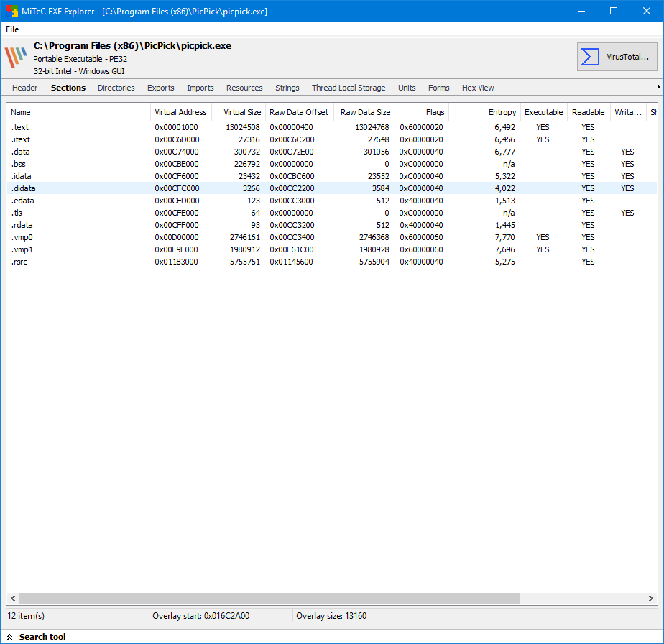Maximize the MiTeC EXE Explorer window
The width and height of the screenshot is (664, 644).
pyautogui.click(x=614, y=11)
